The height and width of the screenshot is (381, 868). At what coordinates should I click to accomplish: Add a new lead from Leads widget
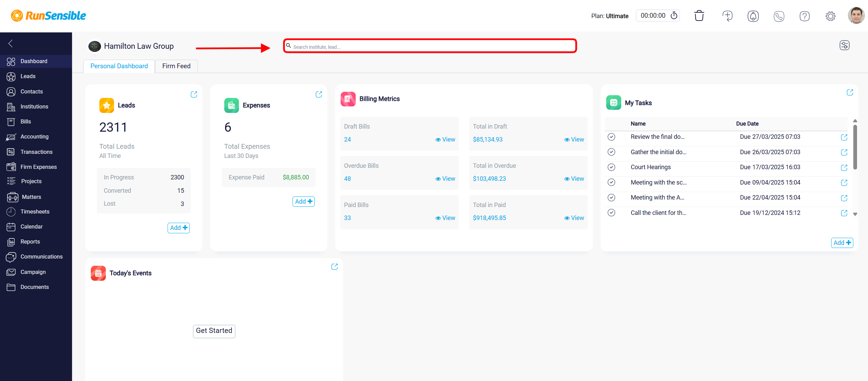point(179,228)
